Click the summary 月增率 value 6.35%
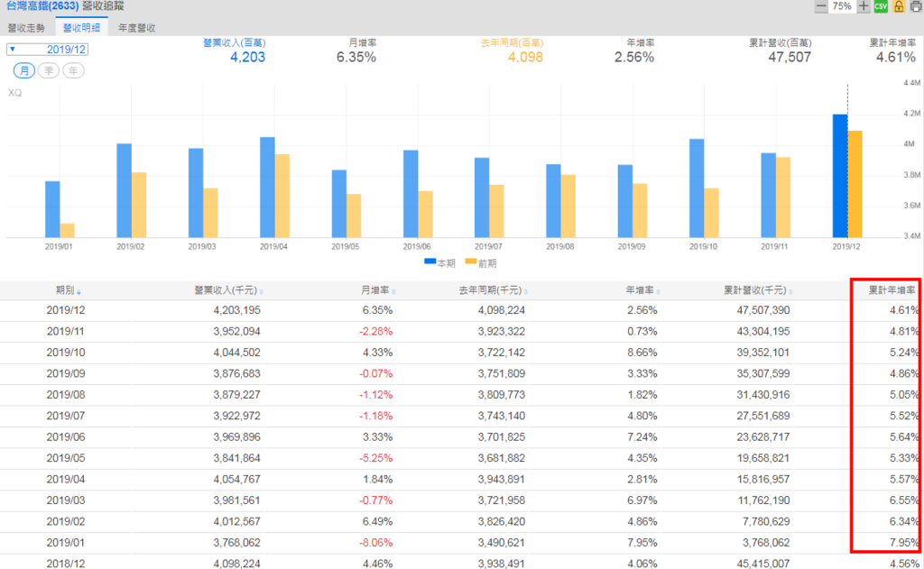 click(356, 57)
